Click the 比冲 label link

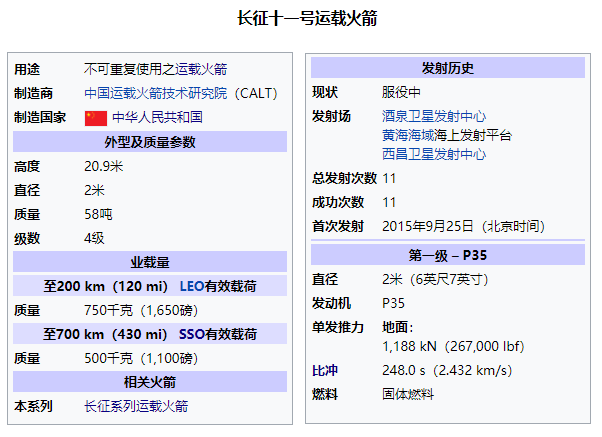[325, 371]
